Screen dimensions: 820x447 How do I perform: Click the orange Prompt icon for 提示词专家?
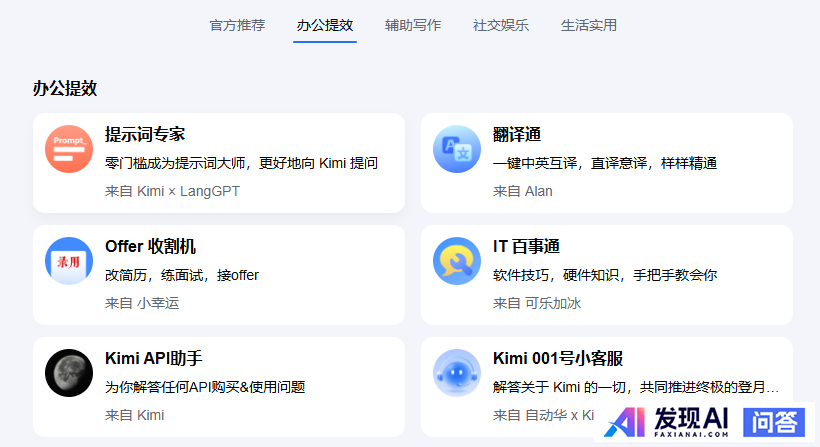69,149
